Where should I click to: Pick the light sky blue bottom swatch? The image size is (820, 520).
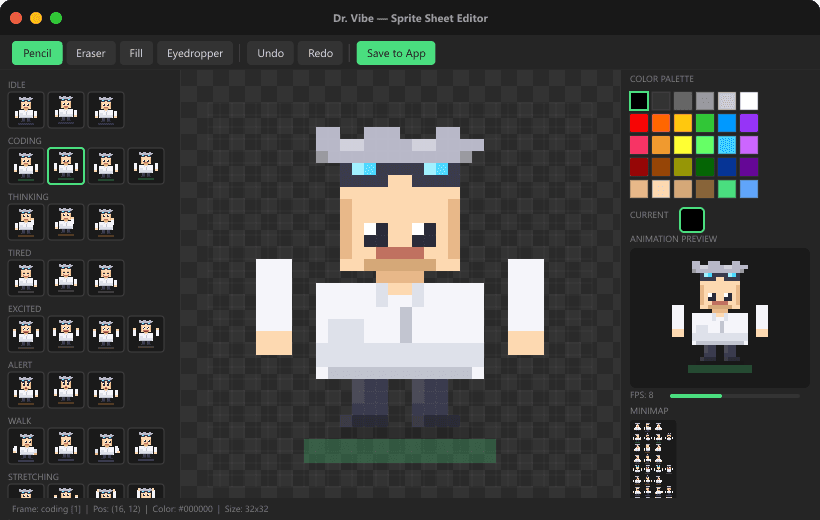[x=749, y=189]
